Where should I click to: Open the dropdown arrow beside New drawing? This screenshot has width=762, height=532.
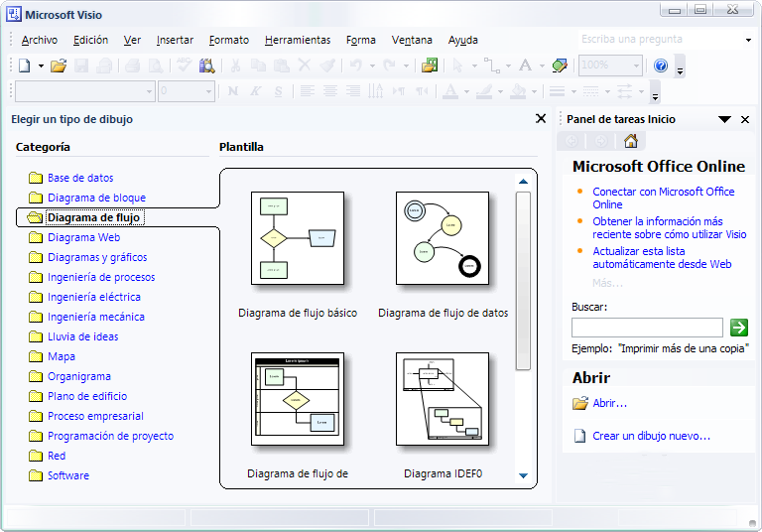coord(41,66)
